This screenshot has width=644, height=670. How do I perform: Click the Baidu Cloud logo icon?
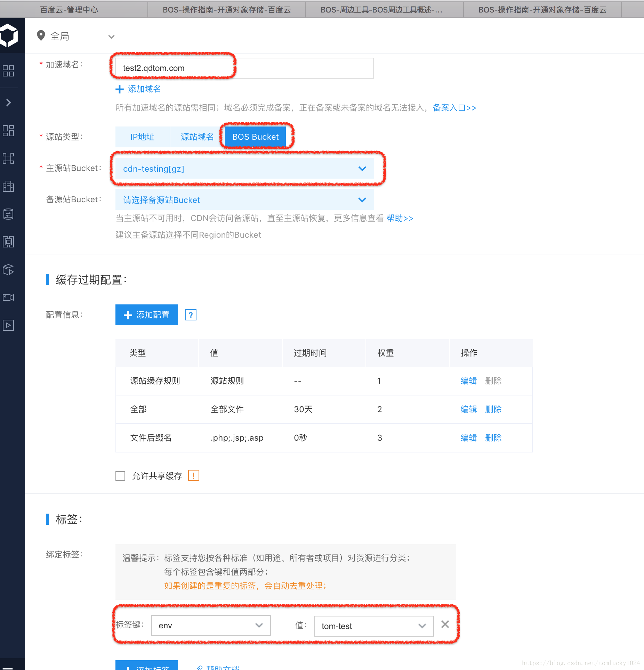[9, 35]
